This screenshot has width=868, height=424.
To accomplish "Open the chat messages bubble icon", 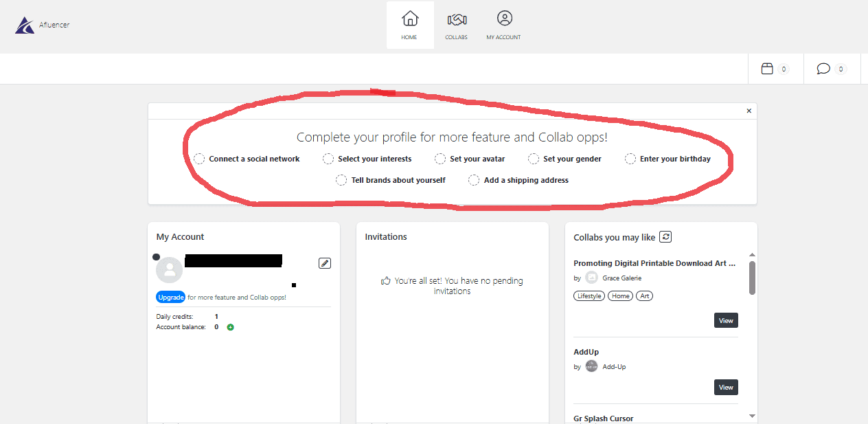I will pyautogui.click(x=823, y=69).
